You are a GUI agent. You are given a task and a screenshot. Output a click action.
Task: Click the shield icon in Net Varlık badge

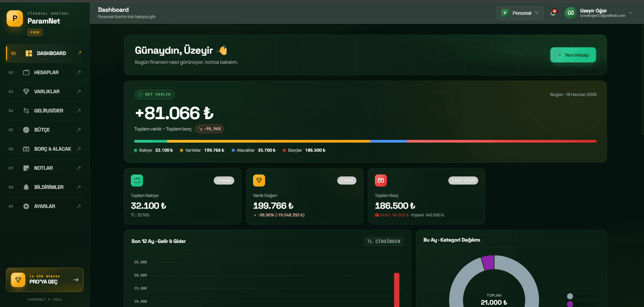coord(141,95)
